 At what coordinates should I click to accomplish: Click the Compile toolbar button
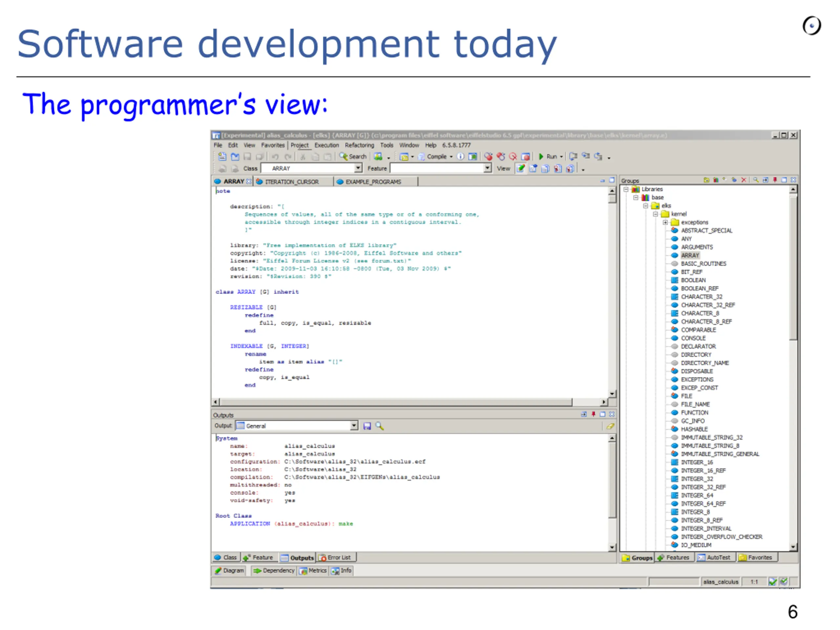432,157
